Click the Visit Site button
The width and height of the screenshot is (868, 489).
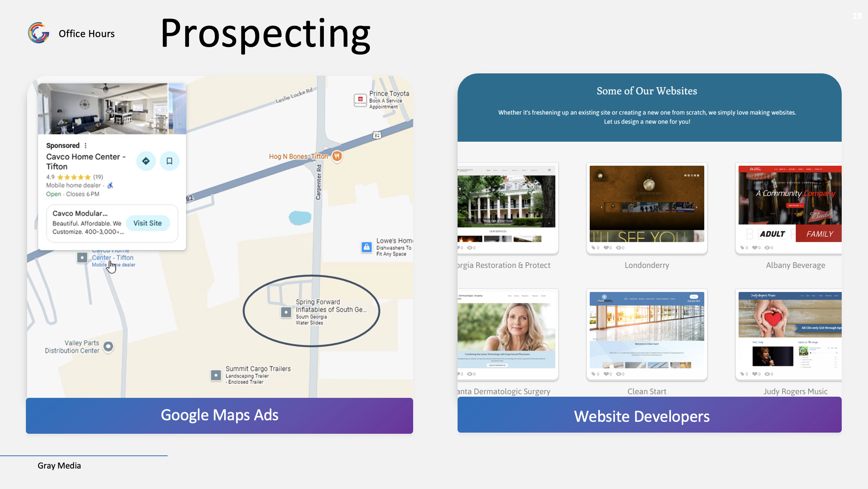[148, 223]
